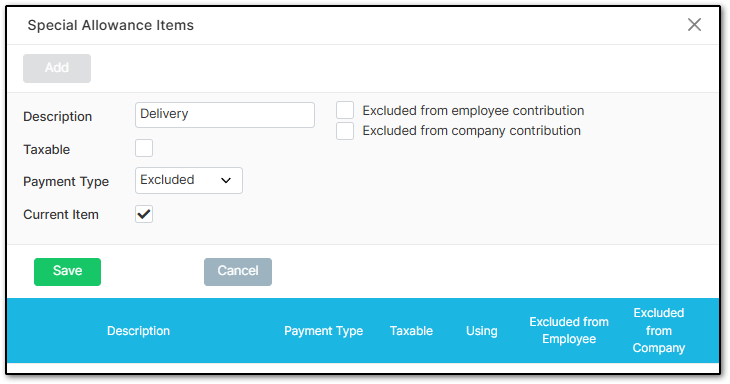730x384 pixels.
Task: Select the Excluded from Employee column header
Action: coord(569,330)
